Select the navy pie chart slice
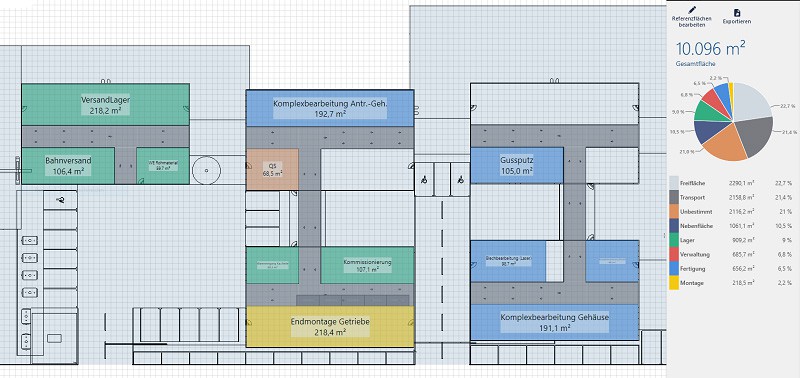Screen dimensions: 800x378 (x=708, y=131)
